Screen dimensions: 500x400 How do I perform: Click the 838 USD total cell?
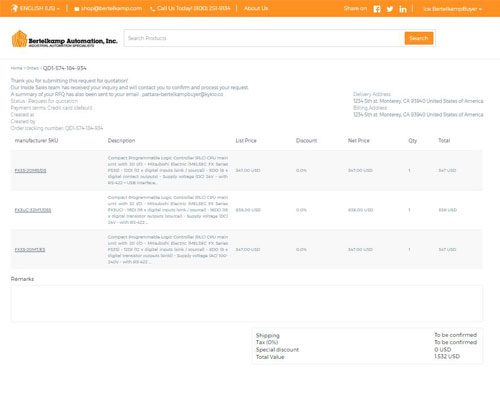point(447,210)
